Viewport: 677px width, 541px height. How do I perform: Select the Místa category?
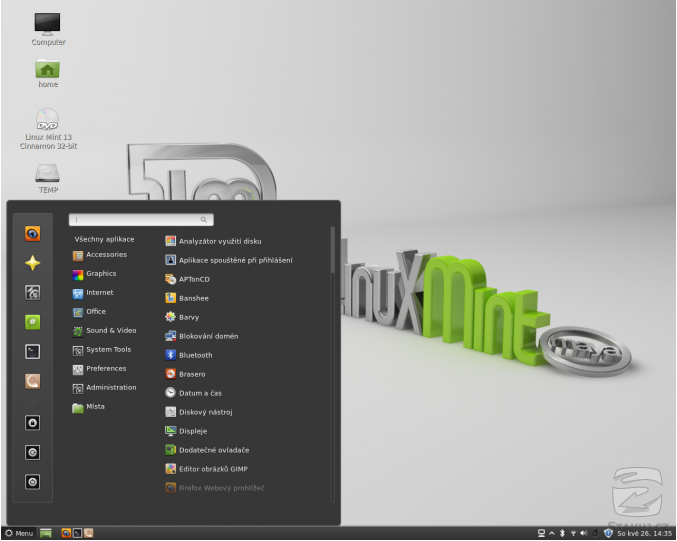click(x=89, y=407)
